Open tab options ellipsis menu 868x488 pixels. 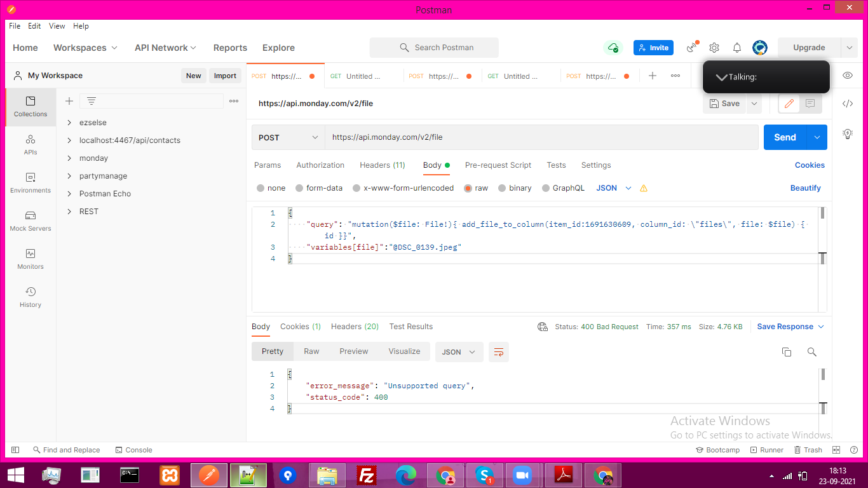pos(675,76)
